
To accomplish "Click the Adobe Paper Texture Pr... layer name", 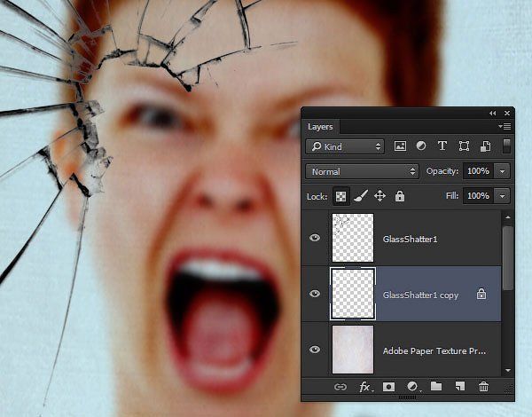I will pos(434,350).
